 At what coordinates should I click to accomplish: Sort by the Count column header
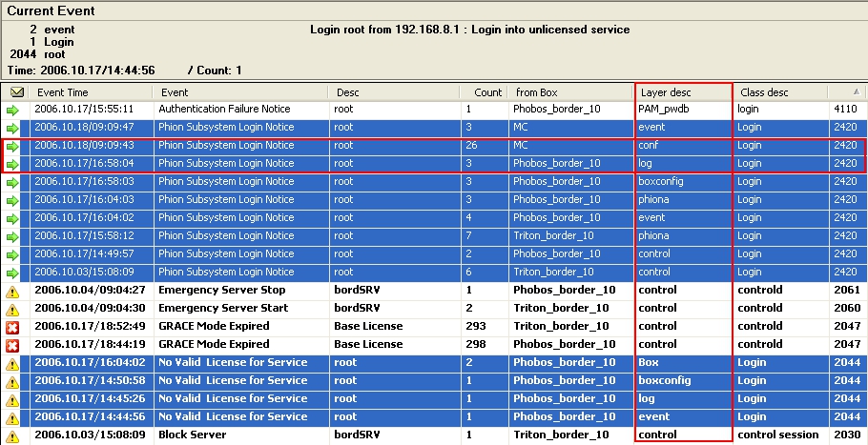click(487, 92)
